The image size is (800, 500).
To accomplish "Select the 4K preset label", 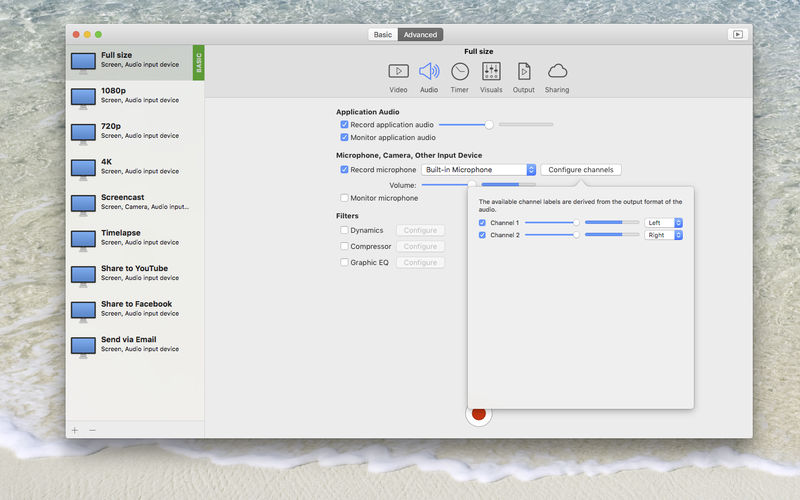I will click(x=106, y=162).
